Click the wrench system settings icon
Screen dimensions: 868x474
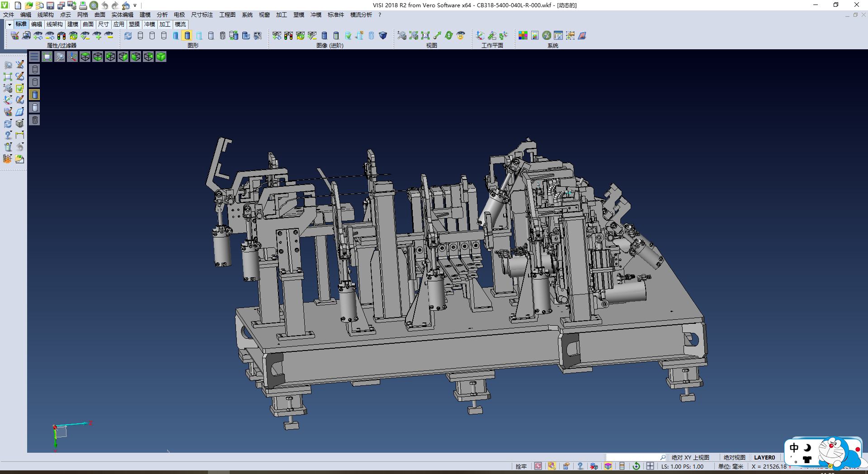click(x=547, y=35)
